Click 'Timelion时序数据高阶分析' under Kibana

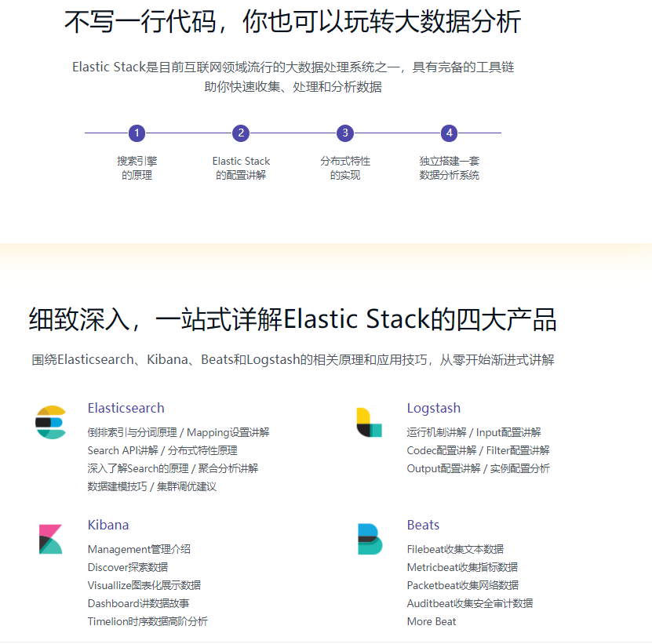148,621
